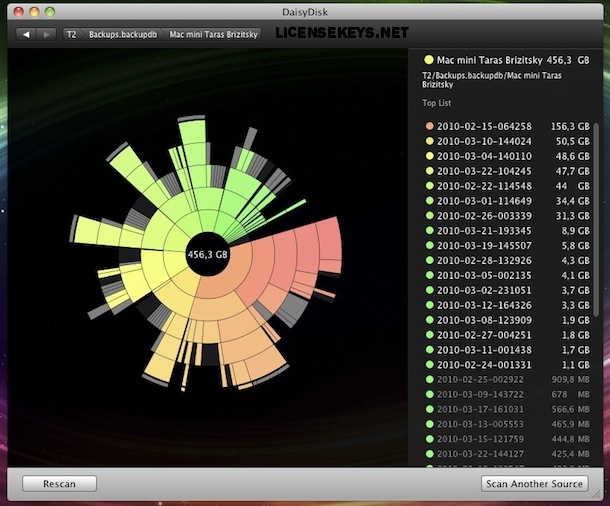Screen dimensions: 610x506
Task: Open 2010-02-26-003339 backup entry
Action: 507,215
